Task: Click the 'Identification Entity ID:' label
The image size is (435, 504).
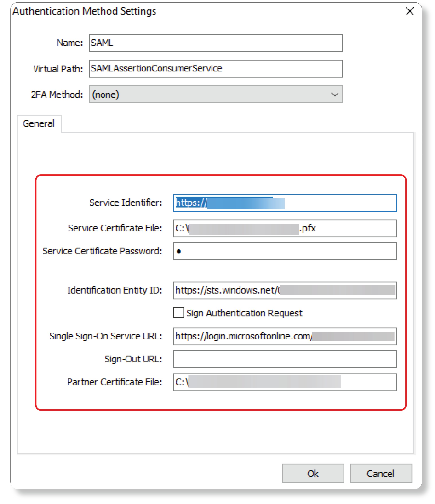Action: (x=114, y=290)
